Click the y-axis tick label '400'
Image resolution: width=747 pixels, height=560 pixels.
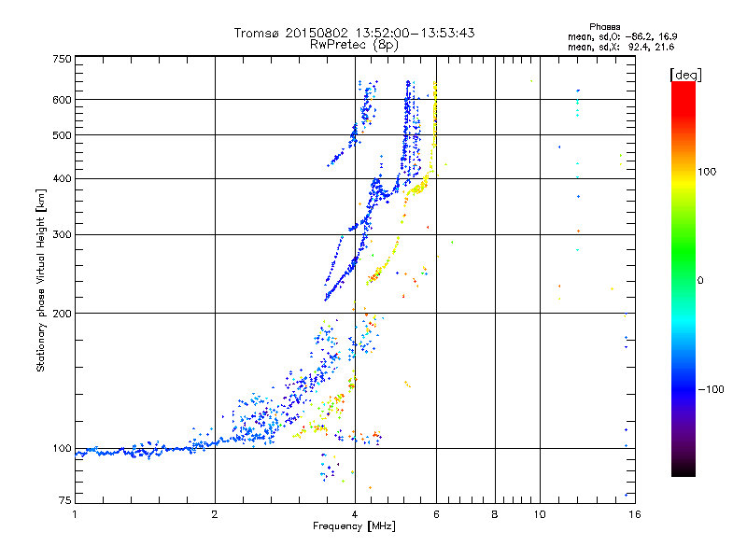[62, 179]
